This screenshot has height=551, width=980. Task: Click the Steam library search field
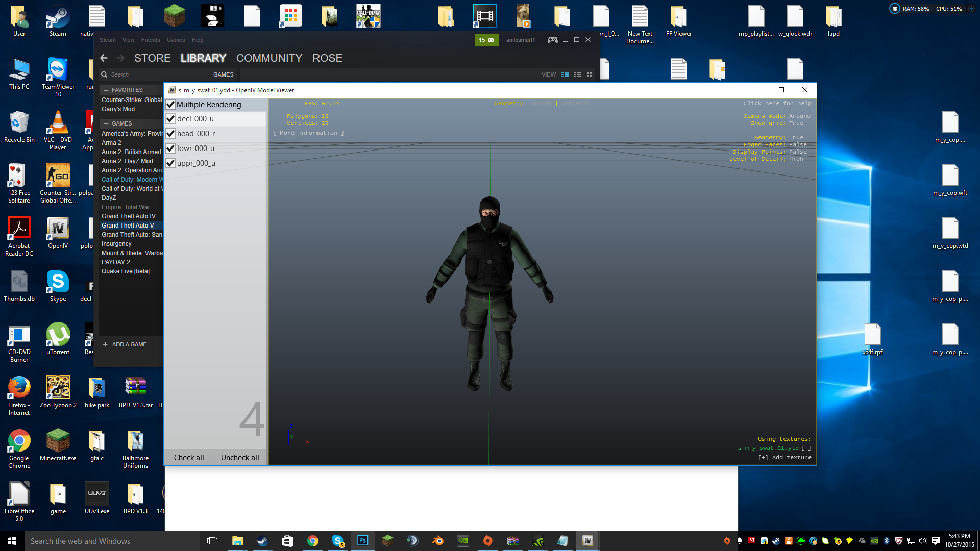pos(153,74)
